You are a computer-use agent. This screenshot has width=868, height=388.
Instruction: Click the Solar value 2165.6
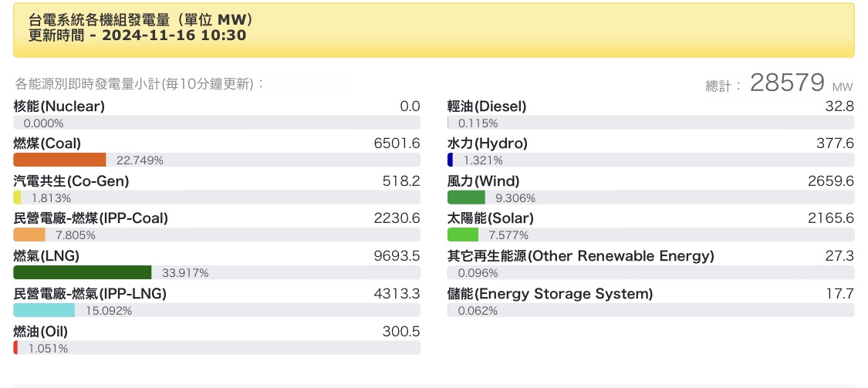[x=831, y=218]
